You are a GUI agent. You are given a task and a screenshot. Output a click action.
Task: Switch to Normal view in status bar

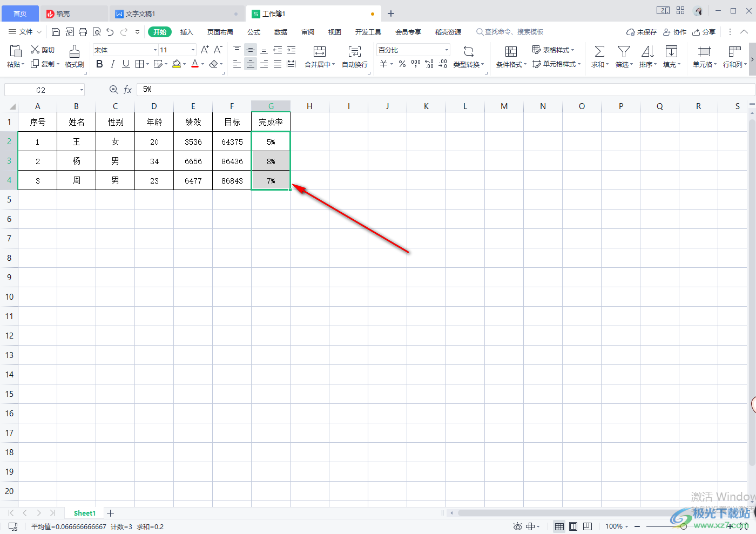tap(559, 526)
